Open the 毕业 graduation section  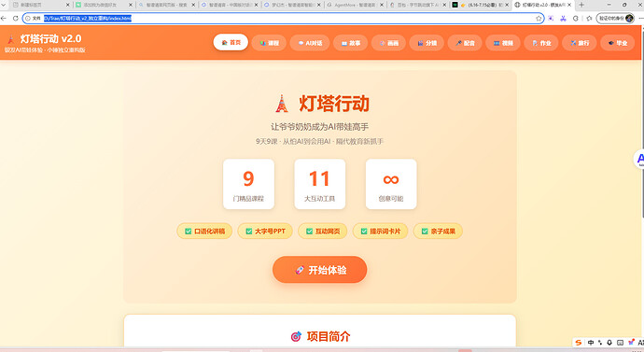[617, 43]
